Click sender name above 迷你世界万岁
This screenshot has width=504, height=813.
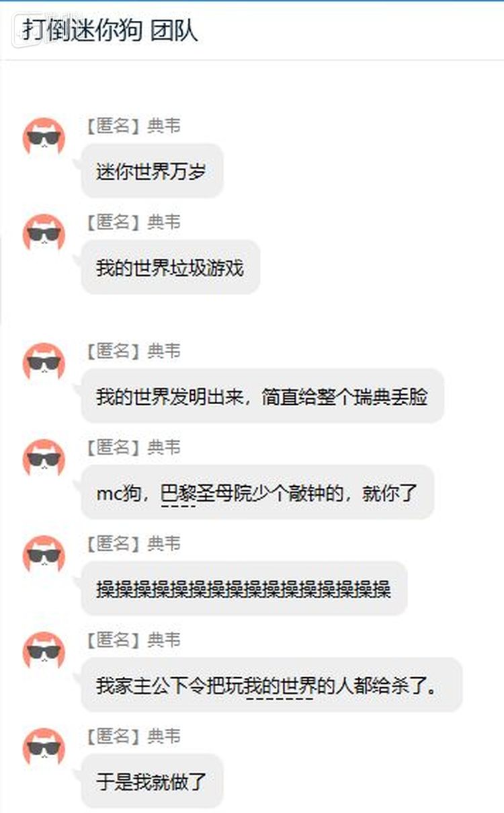click(133, 126)
